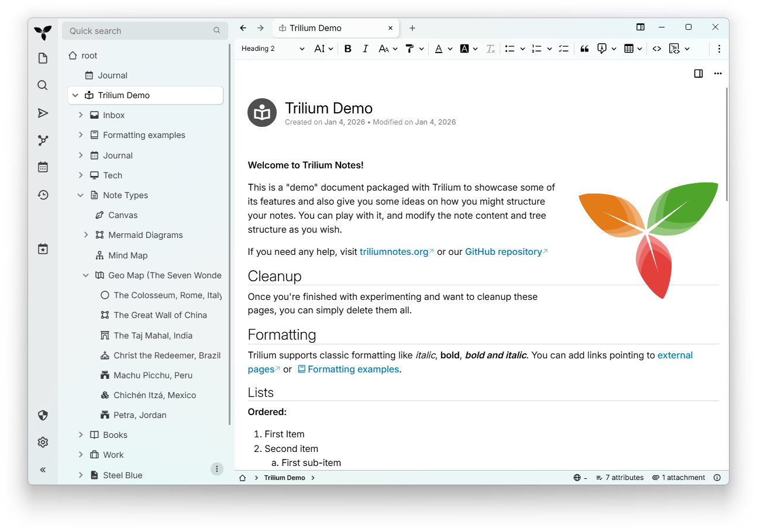The width and height of the screenshot is (757, 532).
Task: Toggle bold formatting in the editor toolbar
Action: (348, 49)
